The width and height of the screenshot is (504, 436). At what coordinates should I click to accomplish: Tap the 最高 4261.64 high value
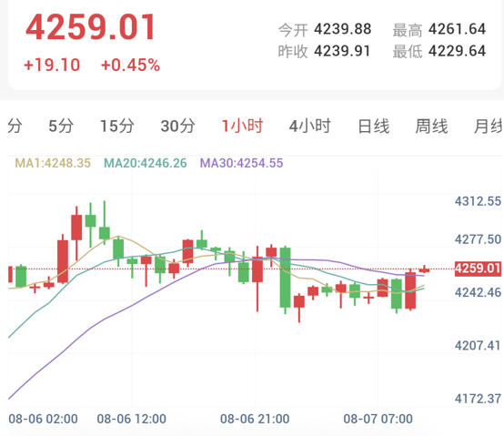(439, 29)
